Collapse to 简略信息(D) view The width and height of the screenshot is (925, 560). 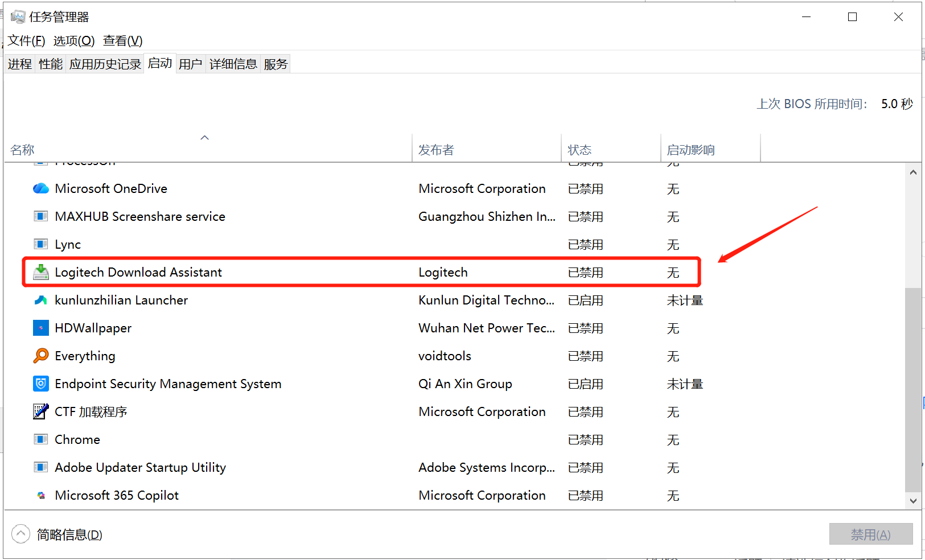(x=57, y=534)
